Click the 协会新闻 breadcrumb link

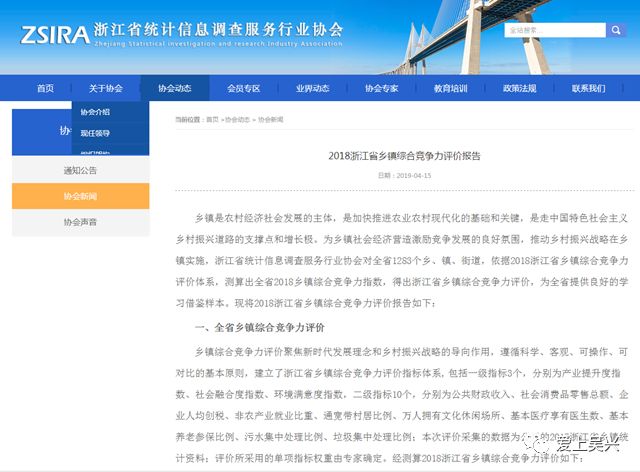pyautogui.click(x=270, y=120)
